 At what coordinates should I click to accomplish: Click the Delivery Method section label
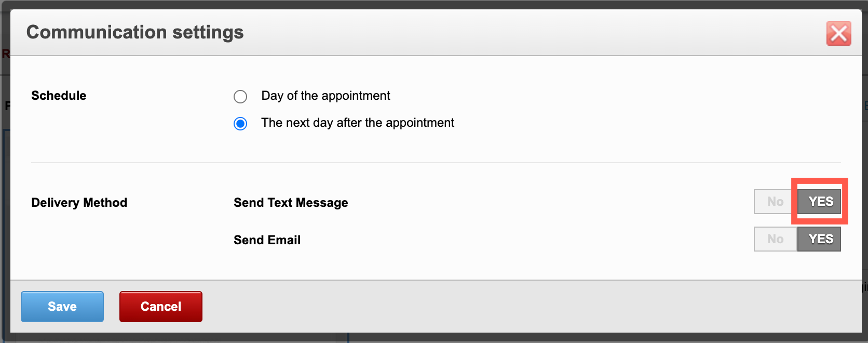[x=79, y=203]
